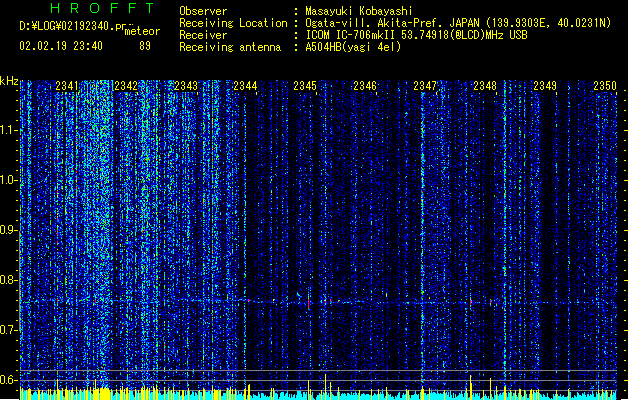Viewport: 629px width, 400px height.
Task: Click the 0.8 kHz axis tick label
Action: point(9,280)
